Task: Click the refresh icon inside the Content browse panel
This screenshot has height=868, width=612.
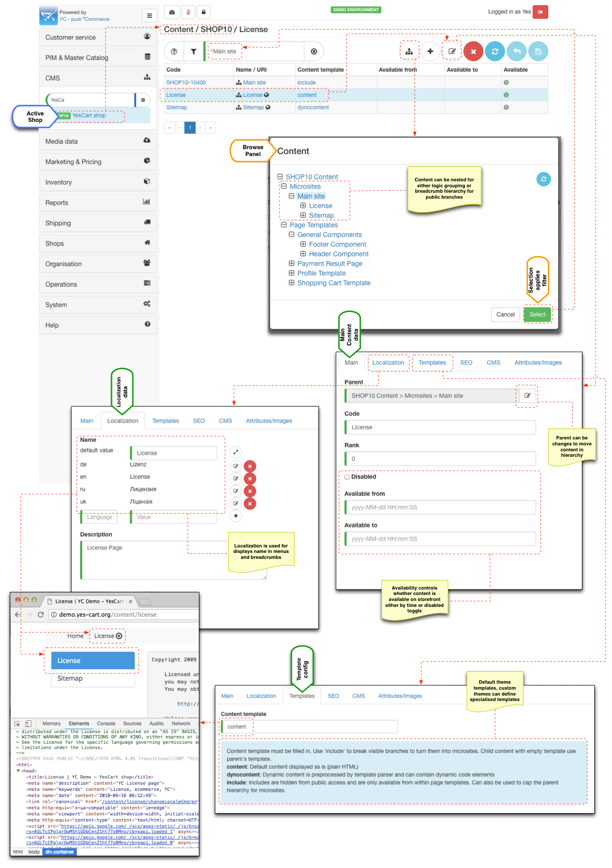Action: [x=544, y=179]
